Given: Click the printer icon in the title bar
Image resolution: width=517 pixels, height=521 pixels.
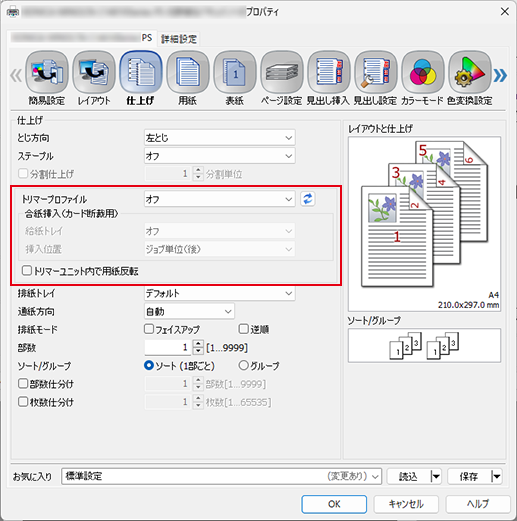Looking at the screenshot, I should point(13,12).
